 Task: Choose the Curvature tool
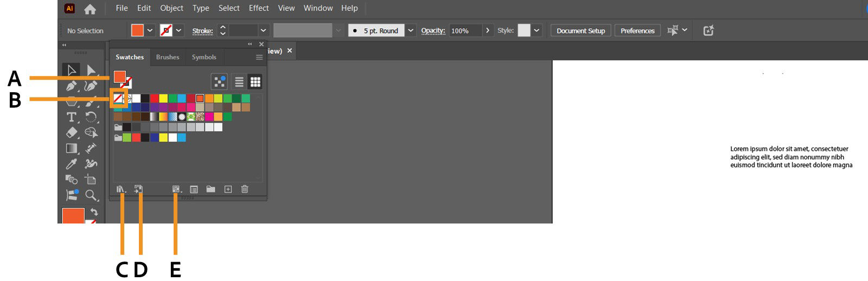[x=91, y=86]
